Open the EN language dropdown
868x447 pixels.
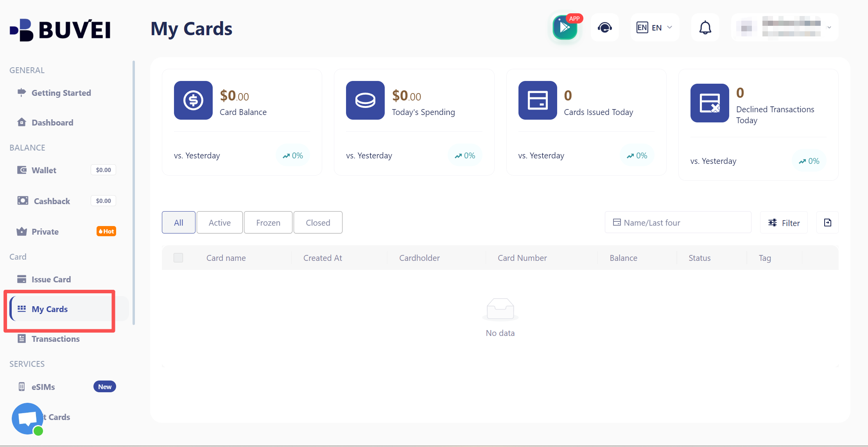pos(655,27)
